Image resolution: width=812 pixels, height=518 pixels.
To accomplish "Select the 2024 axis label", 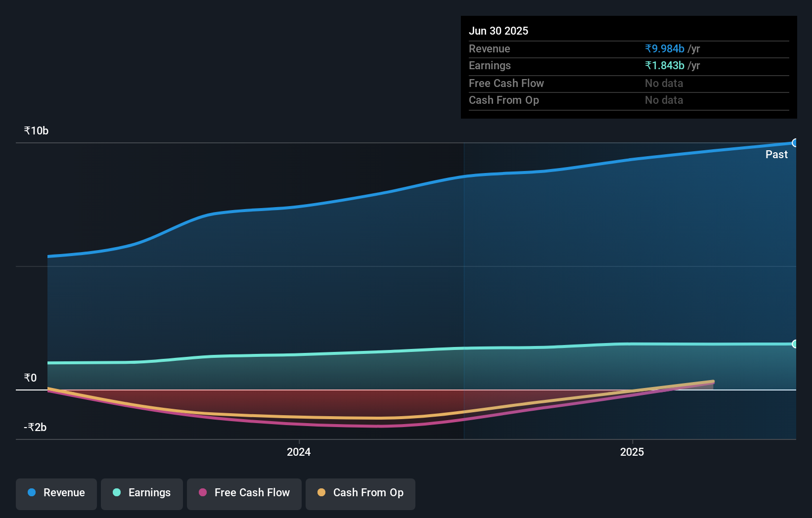I will pyautogui.click(x=298, y=451).
